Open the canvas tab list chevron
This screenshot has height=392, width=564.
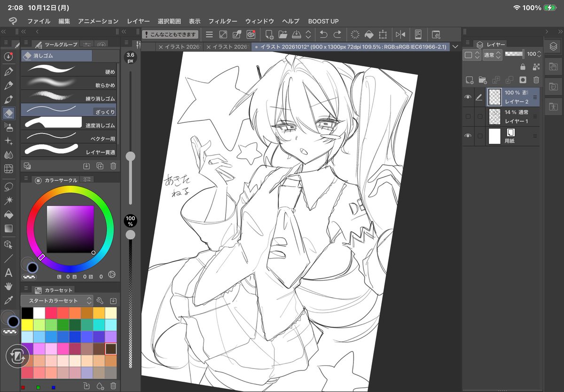click(x=455, y=47)
